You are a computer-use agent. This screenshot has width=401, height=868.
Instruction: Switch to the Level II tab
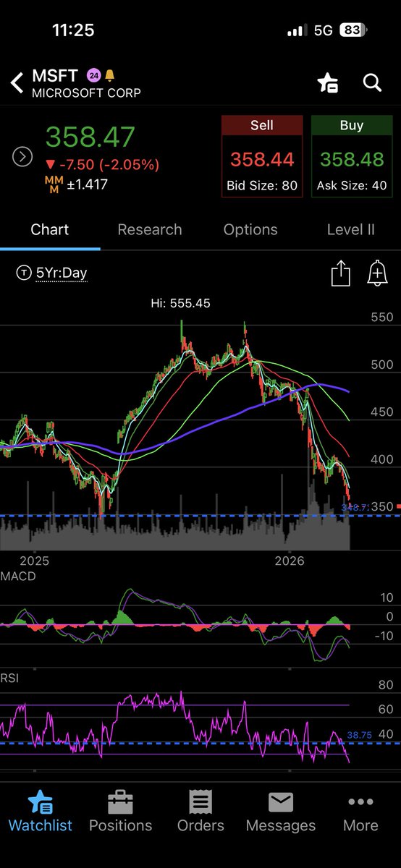(x=350, y=230)
